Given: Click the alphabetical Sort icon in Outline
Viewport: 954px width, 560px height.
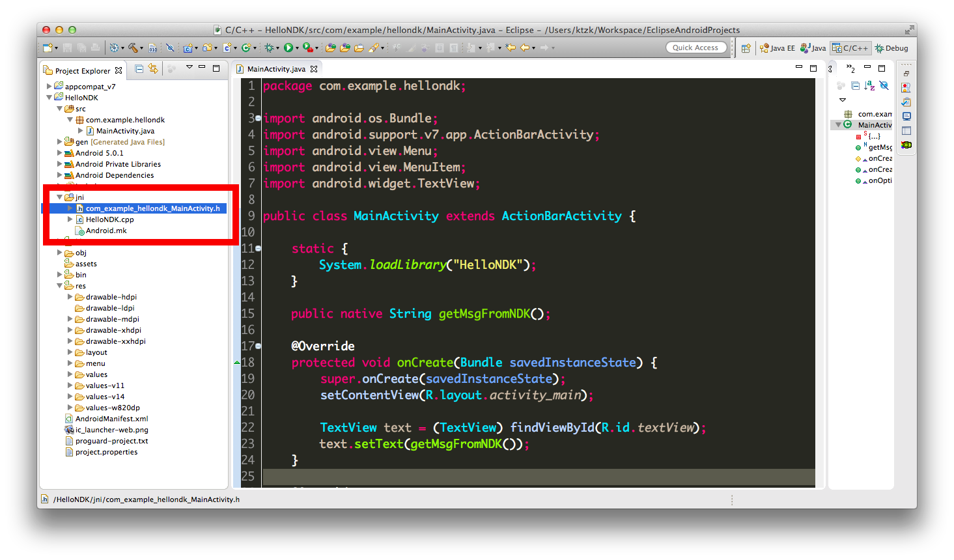Looking at the screenshot, I should pyautogui.click(x=869, y=86).
